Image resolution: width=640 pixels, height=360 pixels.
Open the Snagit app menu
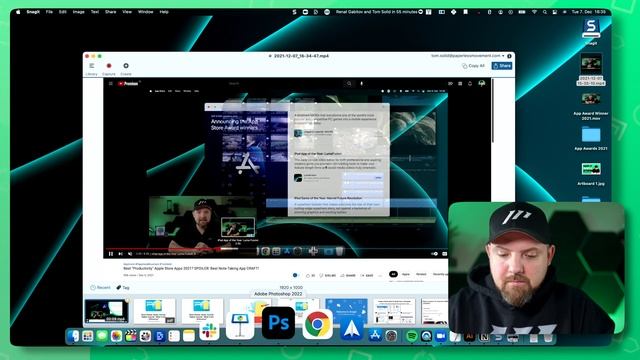click(33, 12)
